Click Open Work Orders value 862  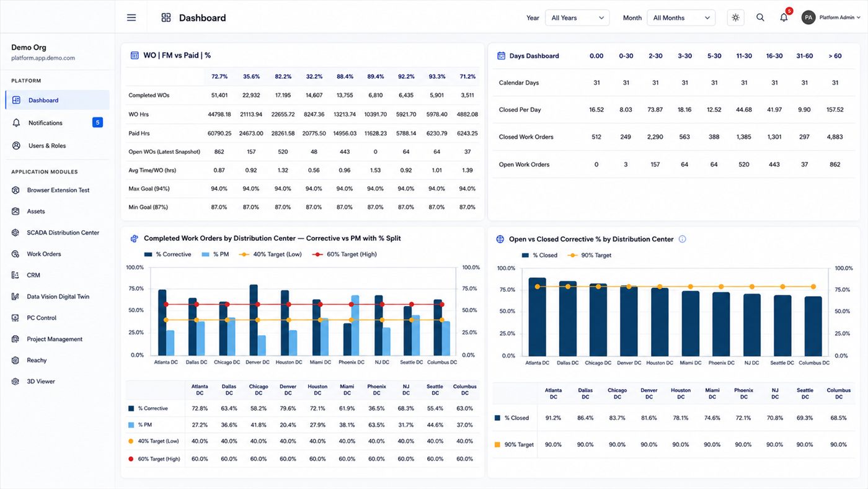(x=835, y=164)
